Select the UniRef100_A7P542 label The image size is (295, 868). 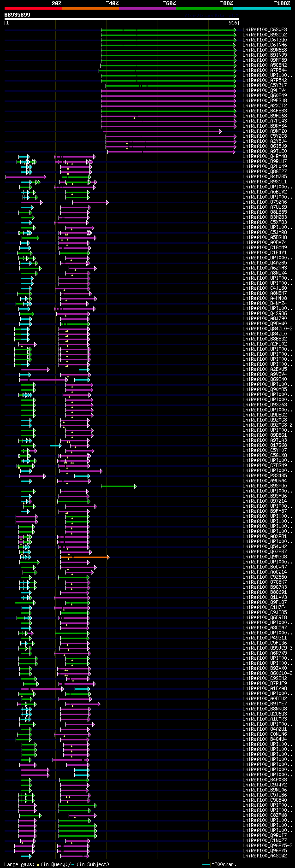coord(265,80)
